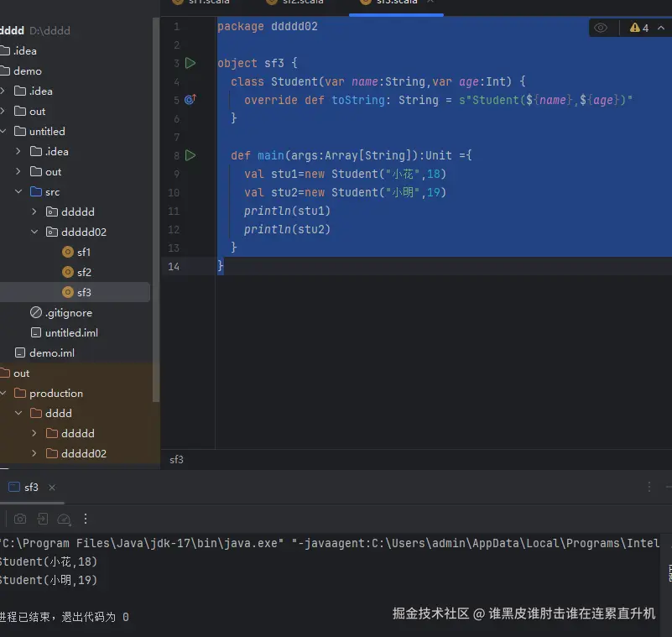Viewport: 672px width, 637px height.
Task: Click the toString method name in code
Action: pos(358,100)
